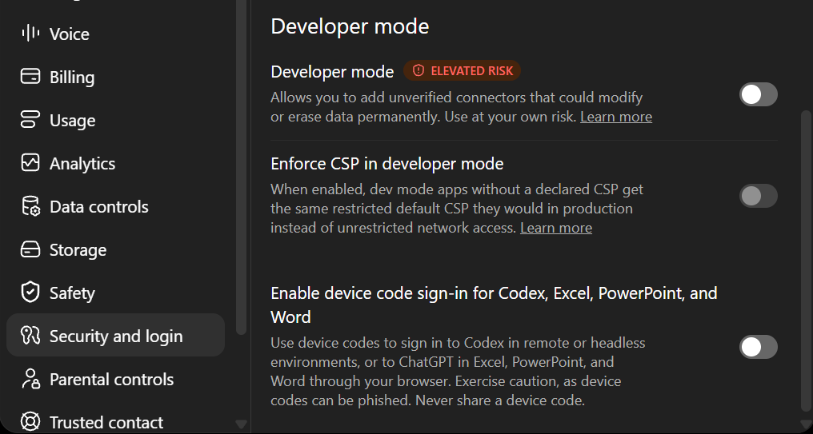Click the Data controls database icon
Screen dimensions: 813x434
[30, 206]
